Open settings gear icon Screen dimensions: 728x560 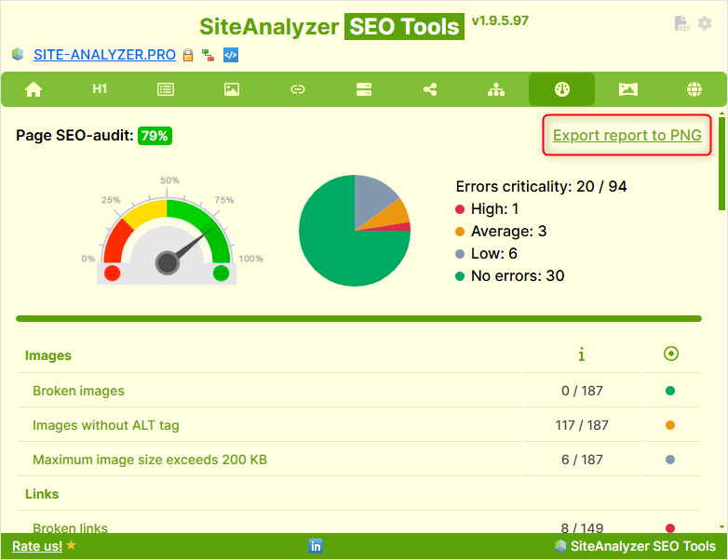click(x=705, y=23)
